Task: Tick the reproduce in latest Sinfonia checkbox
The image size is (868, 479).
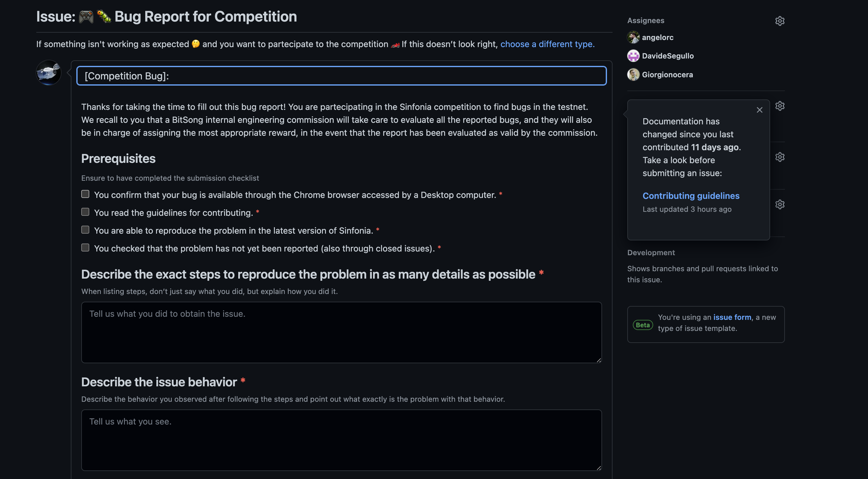Action: coord(85,230)
